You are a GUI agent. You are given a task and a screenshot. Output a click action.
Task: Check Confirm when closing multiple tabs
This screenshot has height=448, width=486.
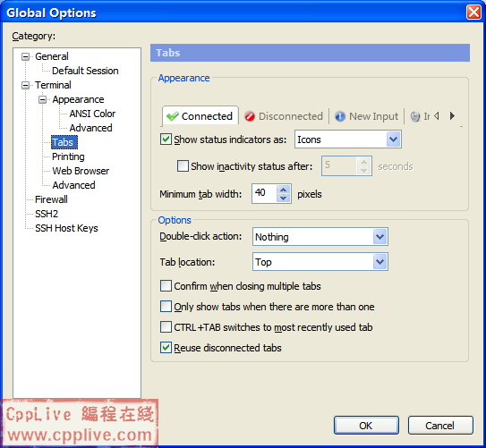pyautogui.click(x=166, y=286)
